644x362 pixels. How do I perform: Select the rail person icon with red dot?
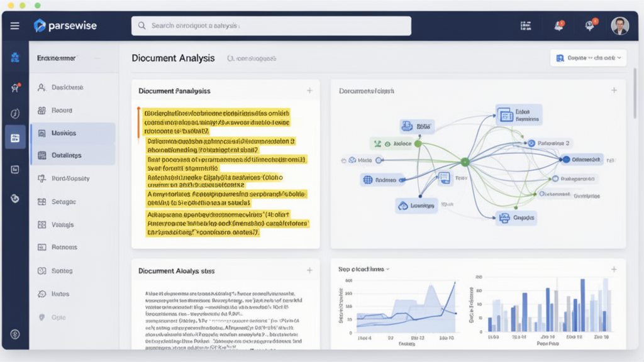(15, 87)
